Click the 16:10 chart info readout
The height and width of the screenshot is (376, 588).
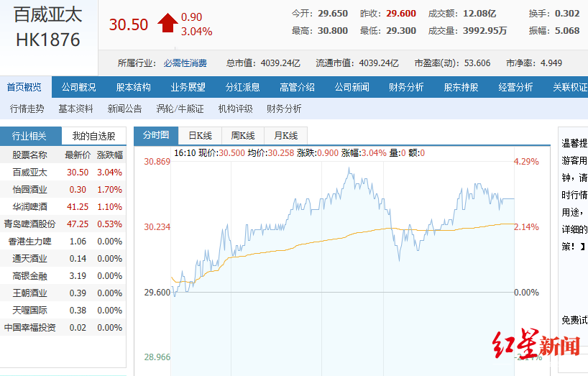299,153
